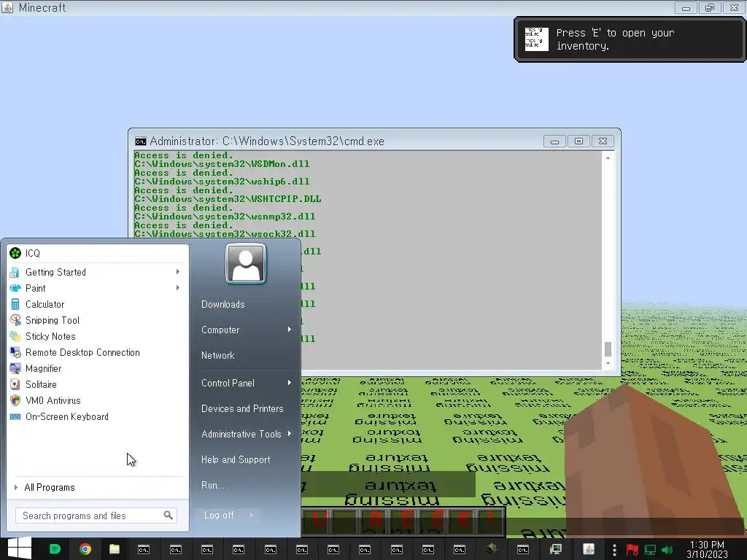Expand the Control Panel submenu arrow
Image resolution: width=747 pixels, height=560 pixels.
289,383
